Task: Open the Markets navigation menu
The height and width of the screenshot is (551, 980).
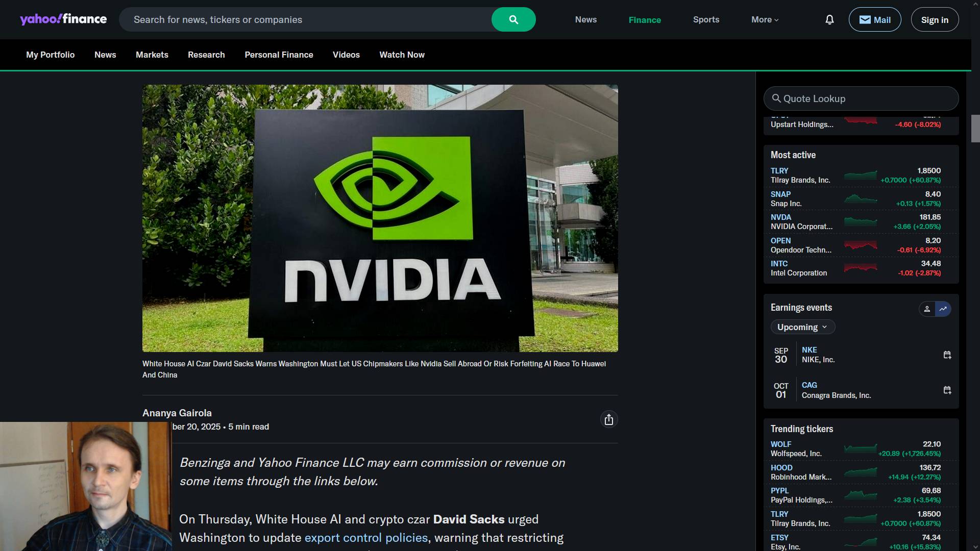Action: (152, 55)
